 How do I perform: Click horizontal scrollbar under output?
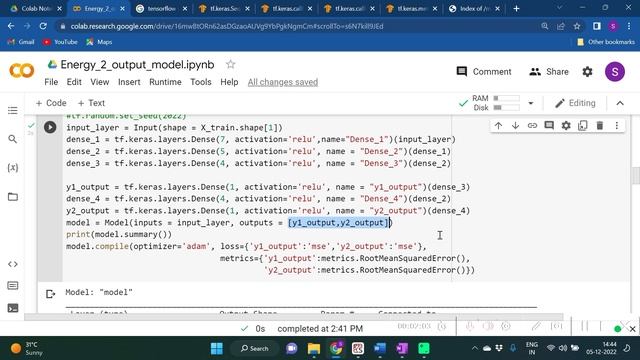pyautogui.click(x=294, y=317)
